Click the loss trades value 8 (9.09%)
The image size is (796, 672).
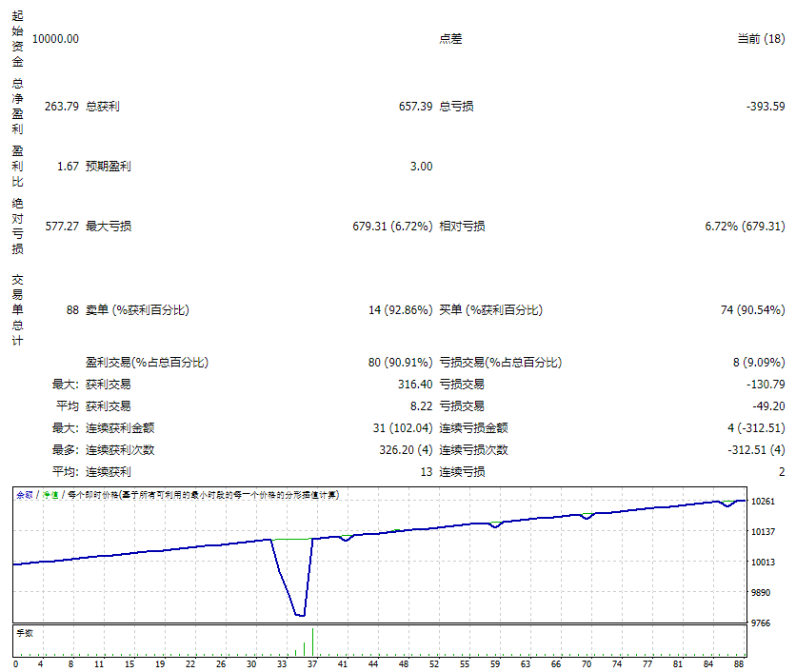(759, 362)
